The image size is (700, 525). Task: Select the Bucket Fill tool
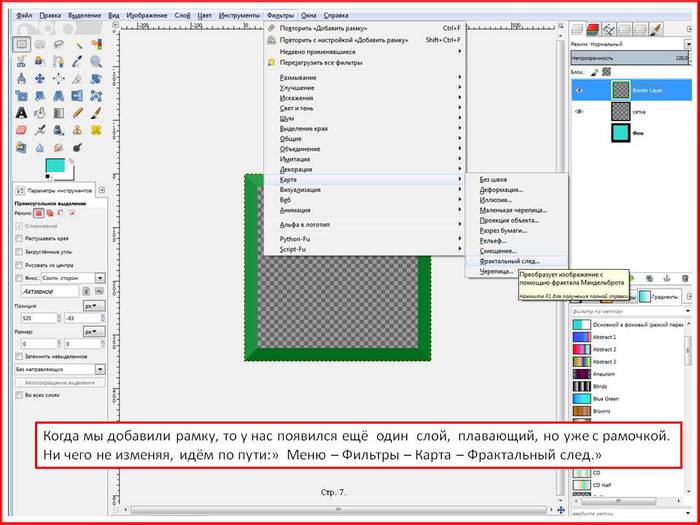40,113
